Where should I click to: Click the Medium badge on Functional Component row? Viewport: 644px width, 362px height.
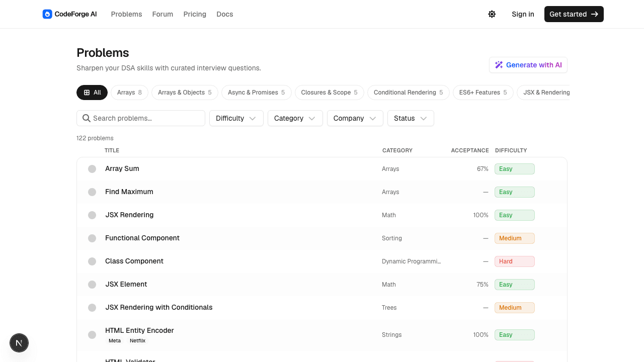(x=515, y=238)
